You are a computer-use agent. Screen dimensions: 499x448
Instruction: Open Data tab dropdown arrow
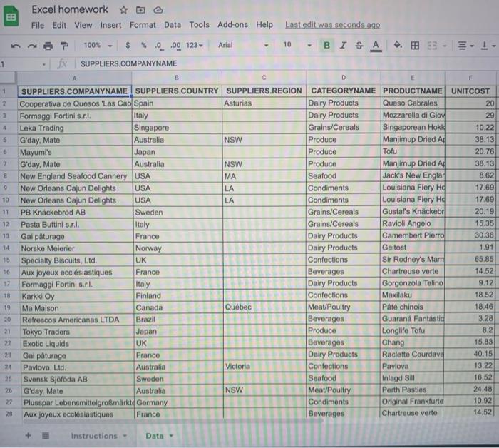coord(171,436)
